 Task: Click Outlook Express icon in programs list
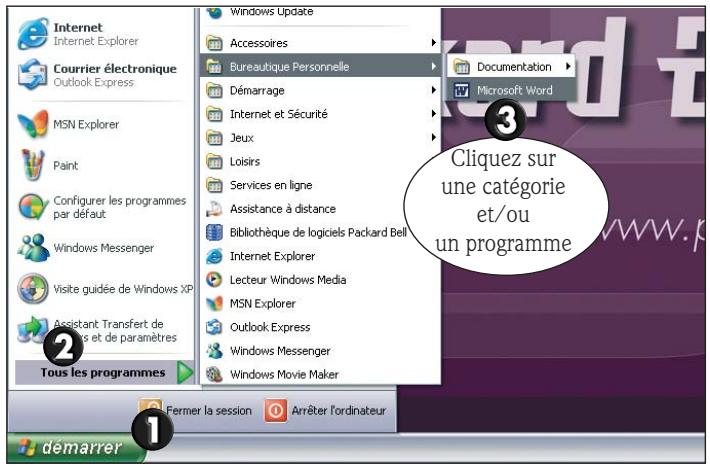[x=214, y=327]
